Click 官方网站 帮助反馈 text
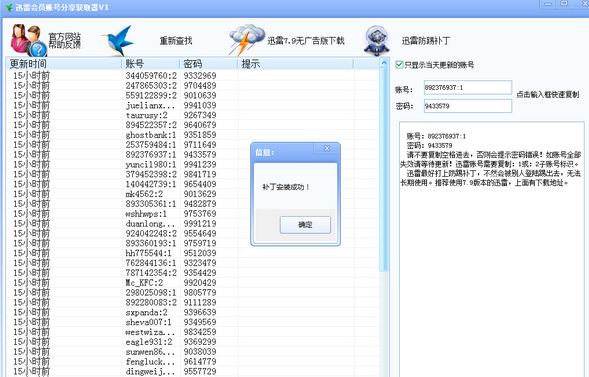 pyautogui.click(x=65, y=41)
